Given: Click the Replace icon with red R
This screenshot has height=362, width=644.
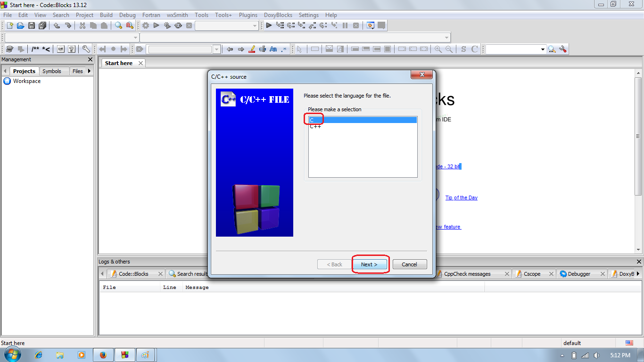Looking at the screenshot, I should click(x=130, y=25).
